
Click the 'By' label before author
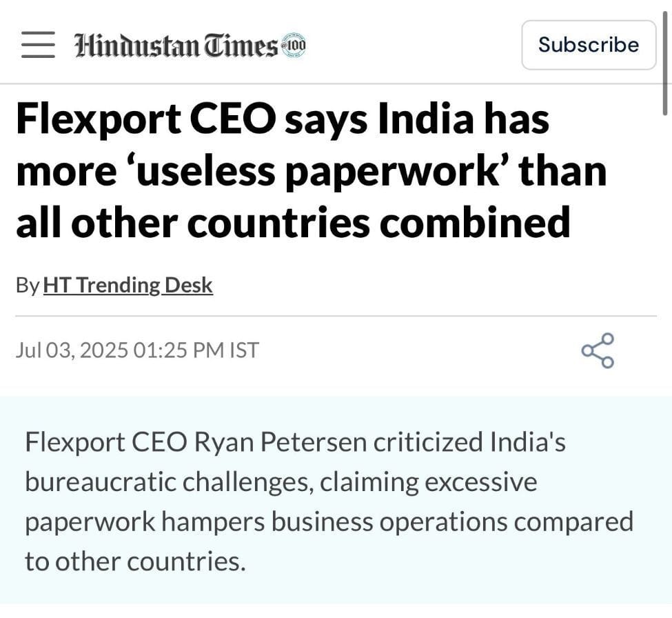click(28, 286)
